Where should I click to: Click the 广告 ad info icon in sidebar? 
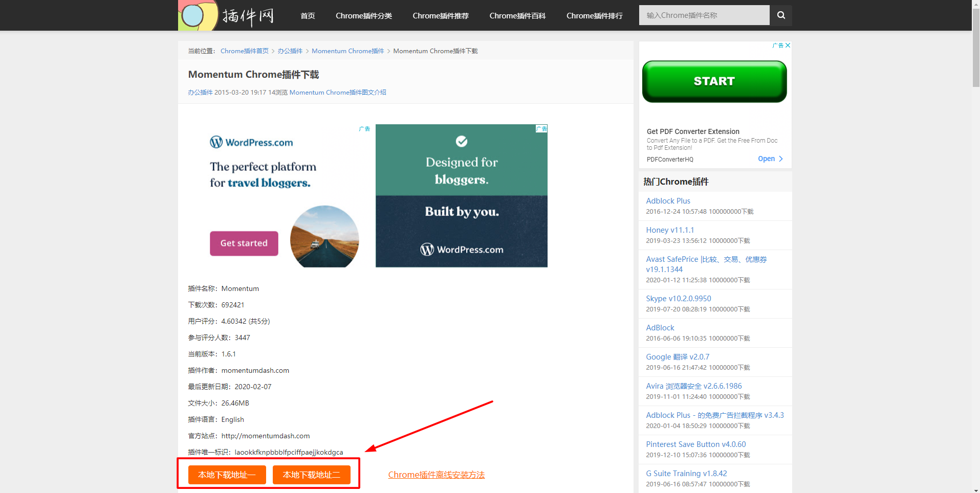tap(778, 46)
